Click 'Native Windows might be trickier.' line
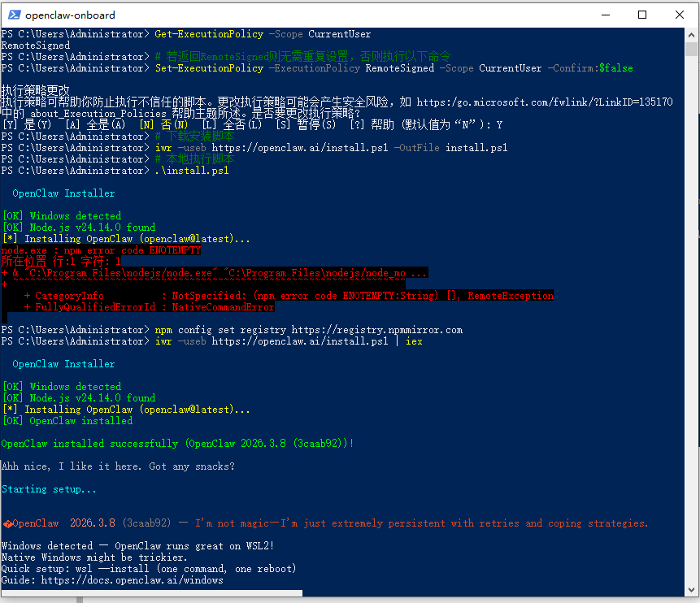The image size is (700, 603). (94, 557)
